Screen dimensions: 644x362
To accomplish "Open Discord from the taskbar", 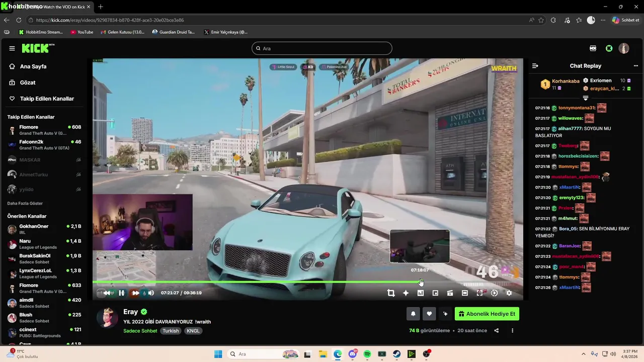I will pyautogui.click(x=353, y=354).
